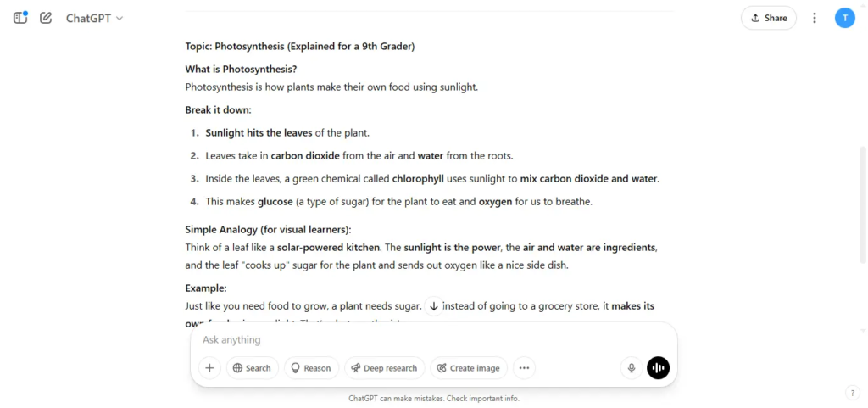The height and width of the screenshot is (408, 868).
Task: Click the Ask anything input field
Action: [x=433, y=339]
